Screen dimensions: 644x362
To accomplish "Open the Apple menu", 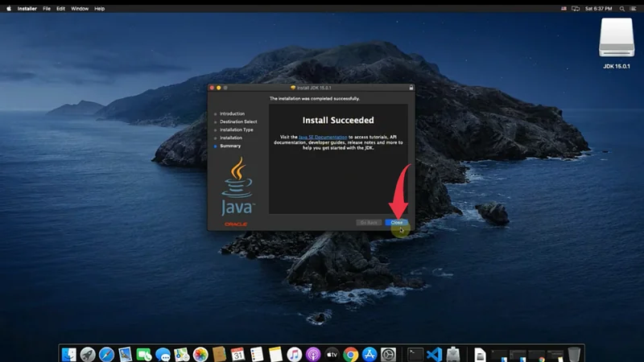I will pos(6,8).
